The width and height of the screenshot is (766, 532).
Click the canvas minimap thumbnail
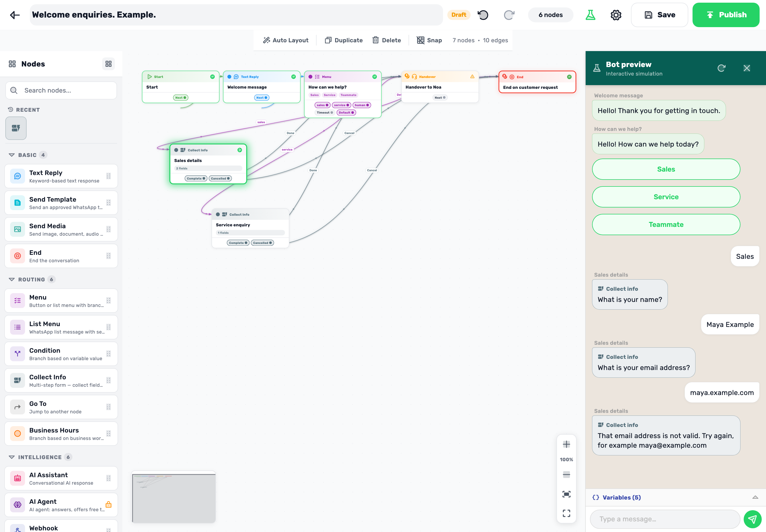174,497
